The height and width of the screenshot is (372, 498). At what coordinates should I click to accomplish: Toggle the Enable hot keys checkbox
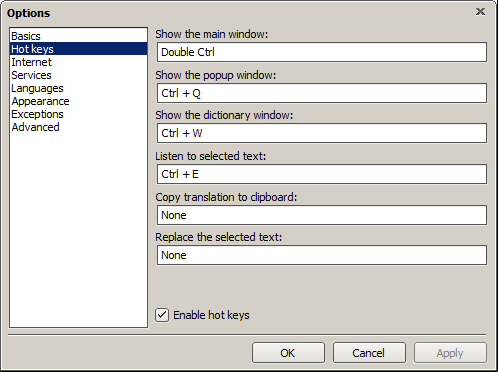click(162, 315)
